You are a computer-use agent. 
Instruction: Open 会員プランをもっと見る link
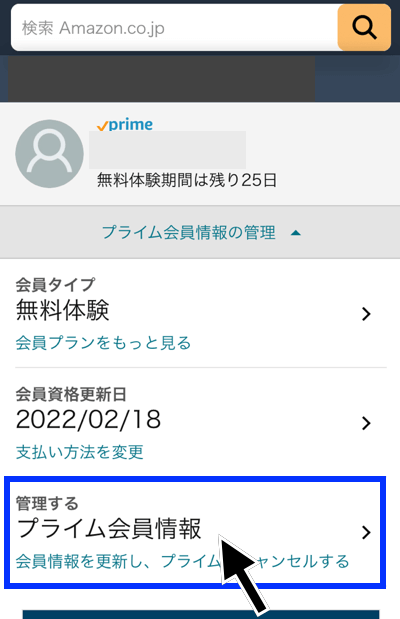click(x=103, y=343)
